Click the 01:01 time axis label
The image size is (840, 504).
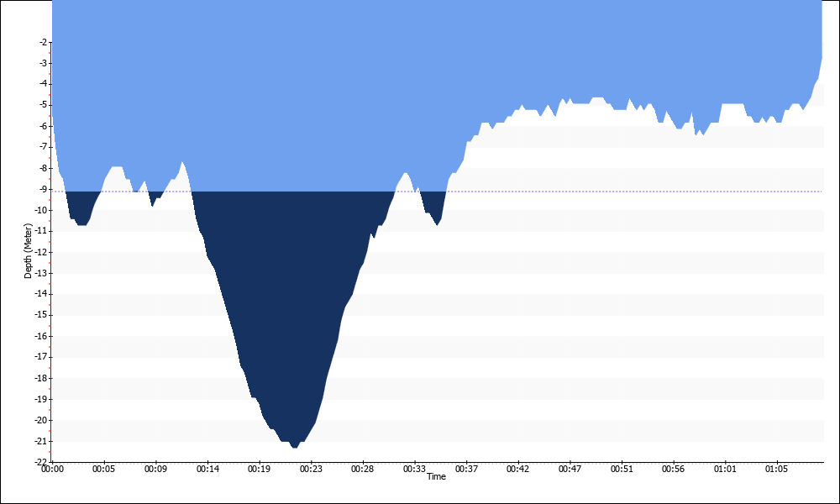pyautogui.click(x=725, y=470)
